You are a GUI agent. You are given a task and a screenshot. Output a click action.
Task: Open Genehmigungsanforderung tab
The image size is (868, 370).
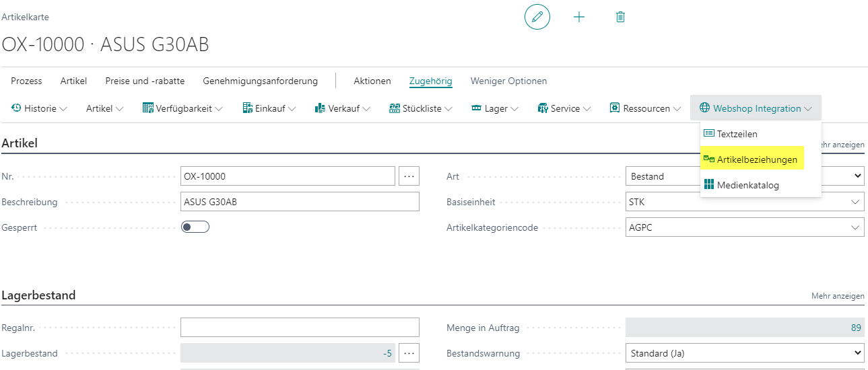(x=260, y=81)
